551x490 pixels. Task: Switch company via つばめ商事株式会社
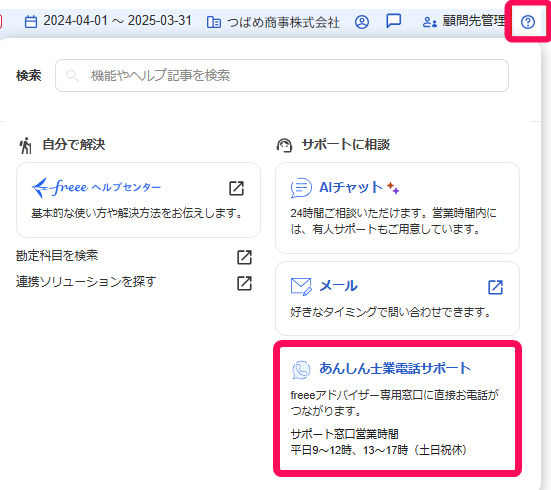pyautogui.click(x=283, y=22)
